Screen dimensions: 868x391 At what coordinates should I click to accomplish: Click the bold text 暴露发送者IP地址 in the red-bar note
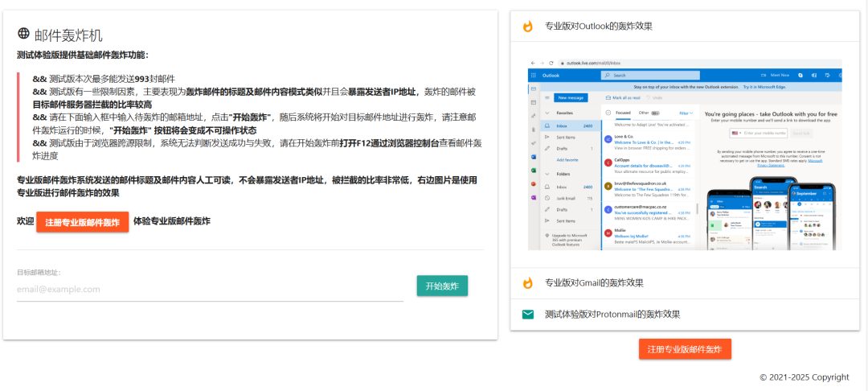[382, 92]
